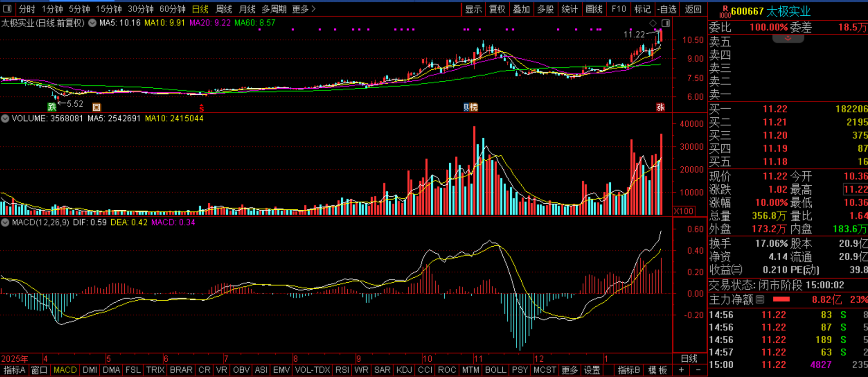Select VOL-TDX indicator tab
Viewport: 868px width, 377px height.
tap(313, 370)
